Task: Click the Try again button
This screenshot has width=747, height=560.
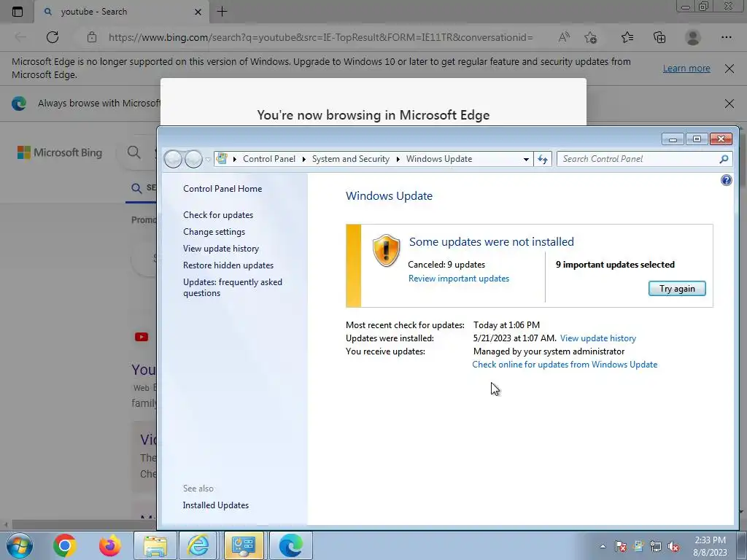Action: 677,289
